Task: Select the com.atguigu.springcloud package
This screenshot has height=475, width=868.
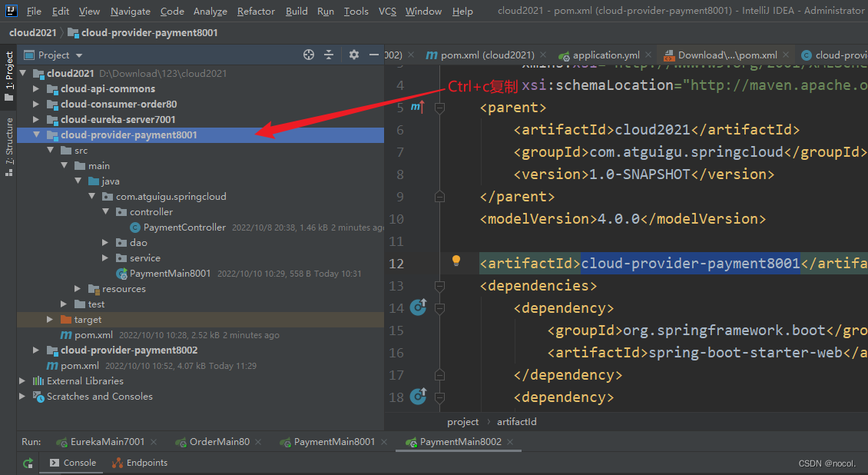Action: 171,197
